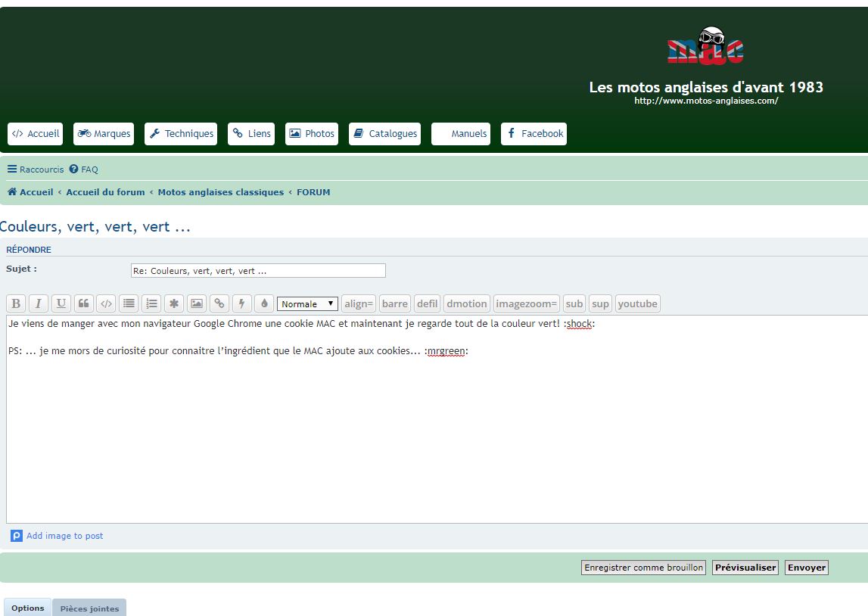Insert a quote block
Image resolution: width=868 pixels, height=616 pixels.
tap(83, 303)
